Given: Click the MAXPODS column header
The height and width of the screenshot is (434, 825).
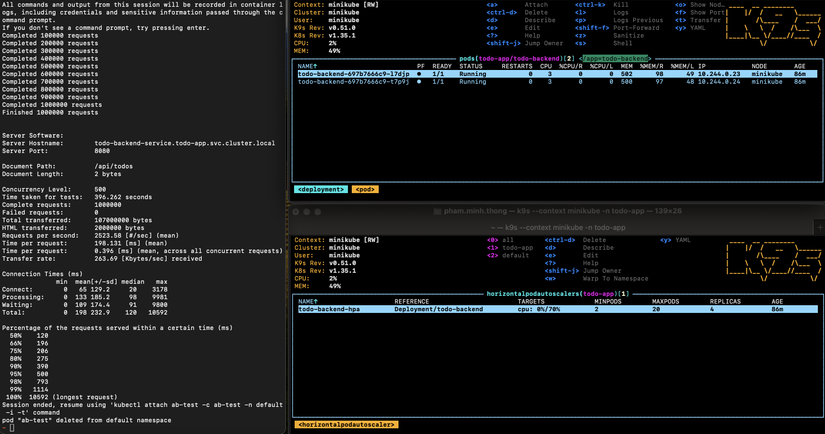Looking at the screenshot, I should [x=666, y=301].
